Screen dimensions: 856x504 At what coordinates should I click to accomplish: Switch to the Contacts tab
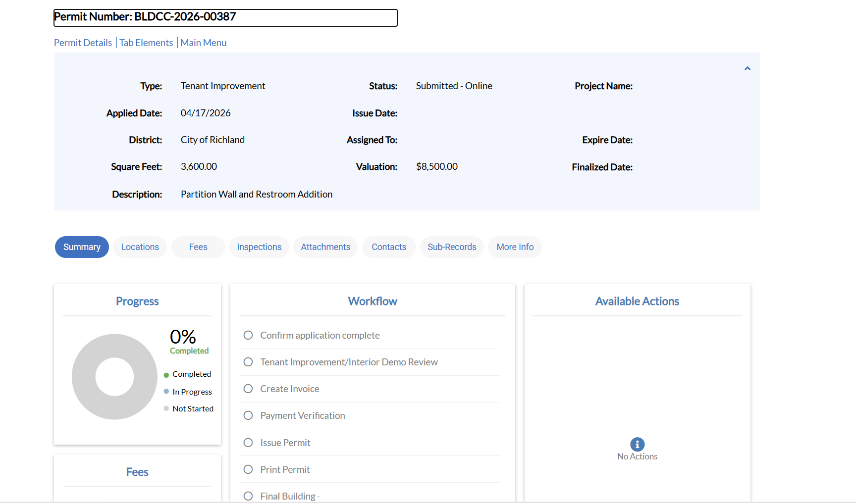389,247
